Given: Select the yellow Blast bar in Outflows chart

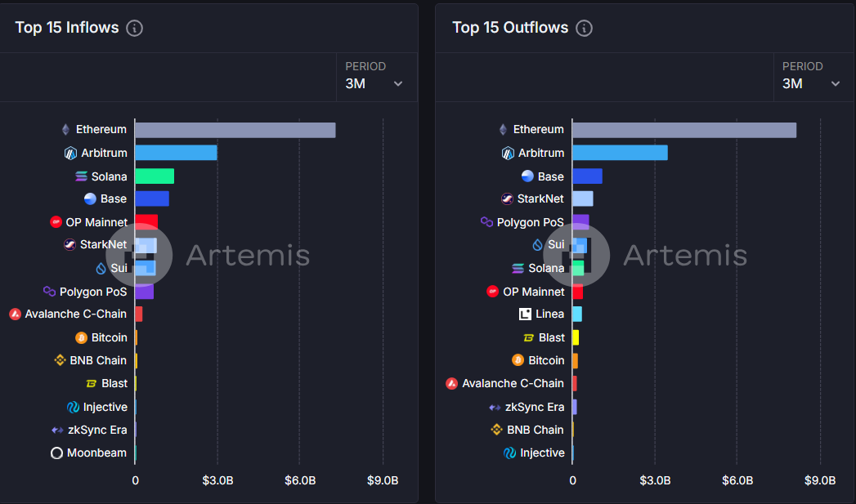Looking at the screenshot, I should (x=576, y=337).
